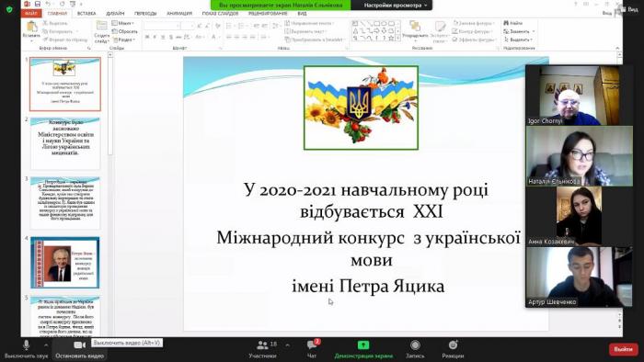Screen dimensions: 644x362
Task: Click the Заменить replace button
Action: click(x=519, y=31)
